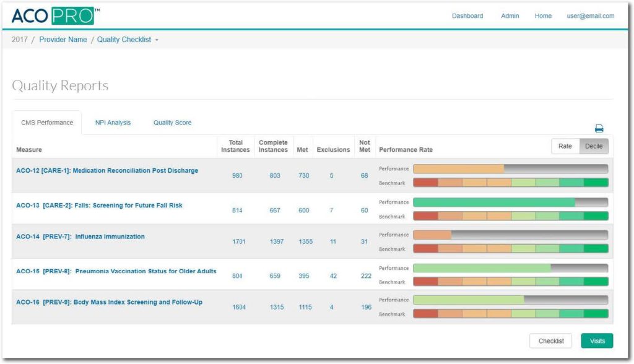Click Provider Name in the breadcrumb
This screenshot has height=364, width=634.
63,40
